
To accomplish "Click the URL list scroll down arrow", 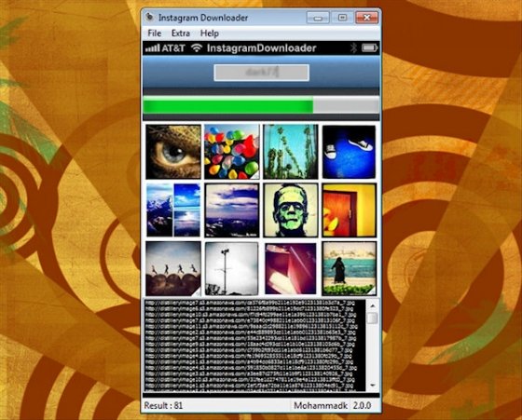I will pyautogui.click(x=373, y=386).
